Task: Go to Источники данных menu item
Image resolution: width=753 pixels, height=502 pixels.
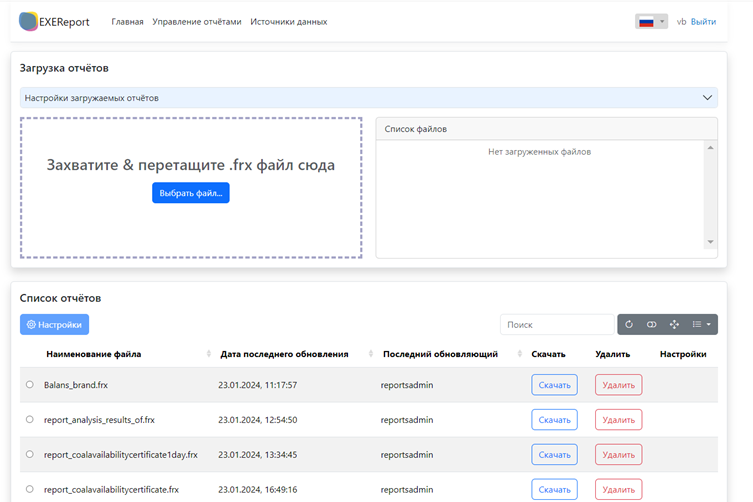Action: tap(288, 21)
